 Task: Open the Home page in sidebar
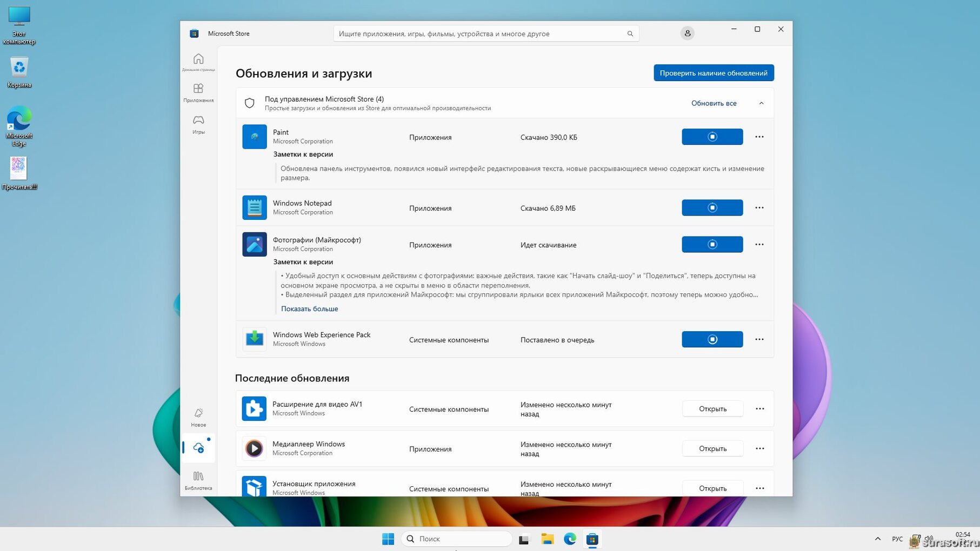tap(198, 62)
